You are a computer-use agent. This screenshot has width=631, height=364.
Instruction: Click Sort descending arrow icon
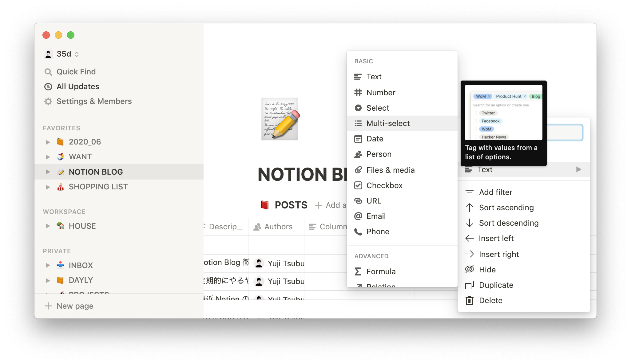tap(469, 223)
